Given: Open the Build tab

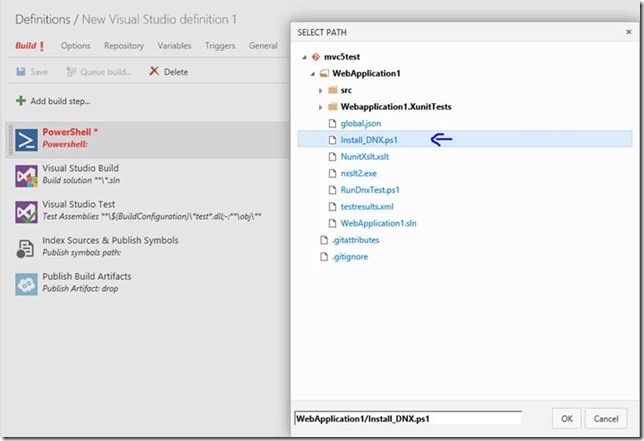Looking at the screenshot, I should pyautogui.click(x=25, y=46).
